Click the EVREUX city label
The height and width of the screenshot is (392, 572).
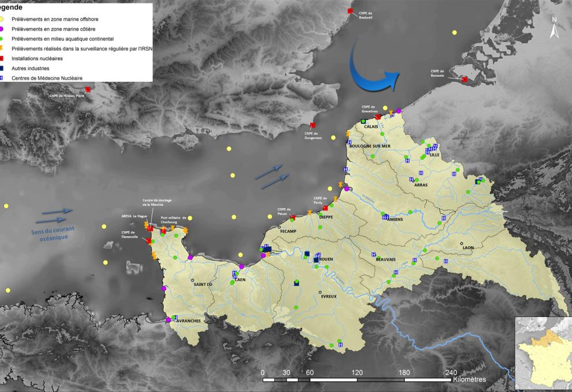coord(328,296)
